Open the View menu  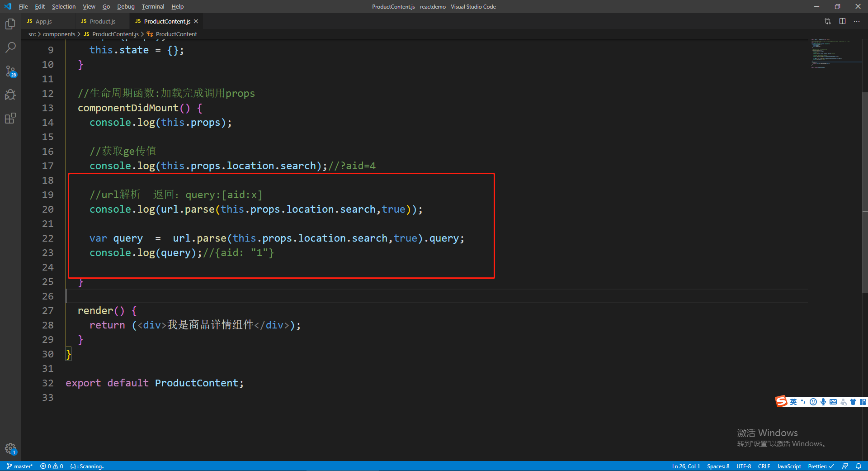point(89,6)
